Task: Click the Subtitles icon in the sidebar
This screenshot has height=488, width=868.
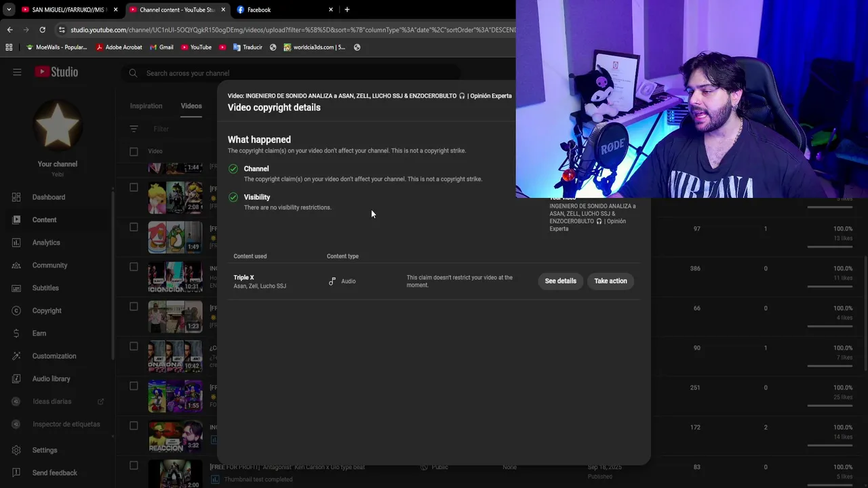Action: [x=16, y=288]
